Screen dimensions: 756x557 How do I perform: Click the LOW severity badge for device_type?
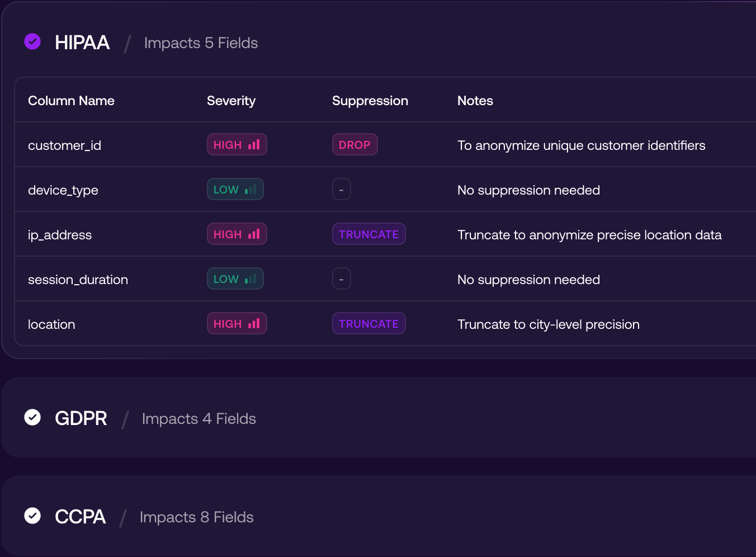[x=235, y=190]
